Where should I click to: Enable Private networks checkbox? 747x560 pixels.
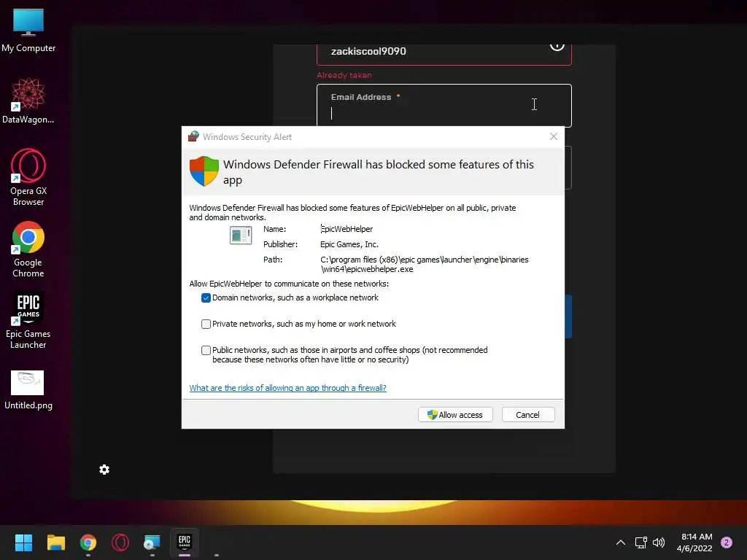click(206, 324)
